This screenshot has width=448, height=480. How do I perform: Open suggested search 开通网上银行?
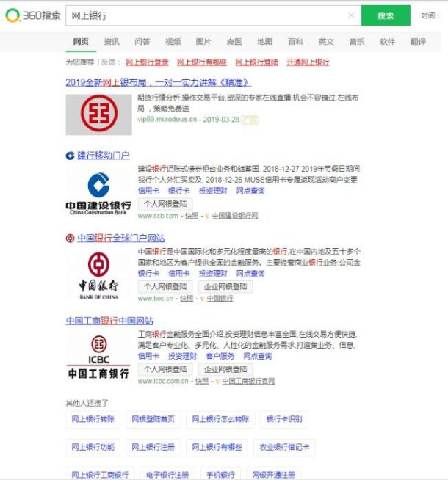(308, 62)
